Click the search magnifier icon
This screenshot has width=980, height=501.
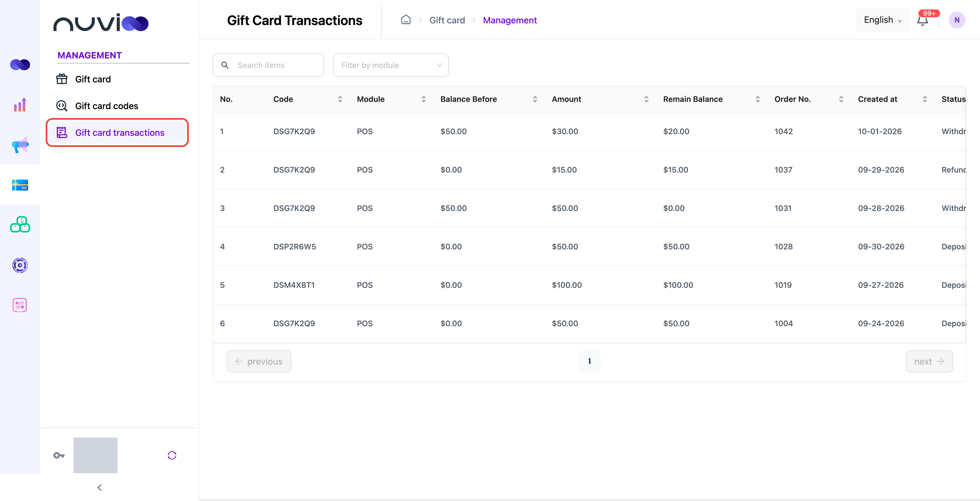pos(225,65)
